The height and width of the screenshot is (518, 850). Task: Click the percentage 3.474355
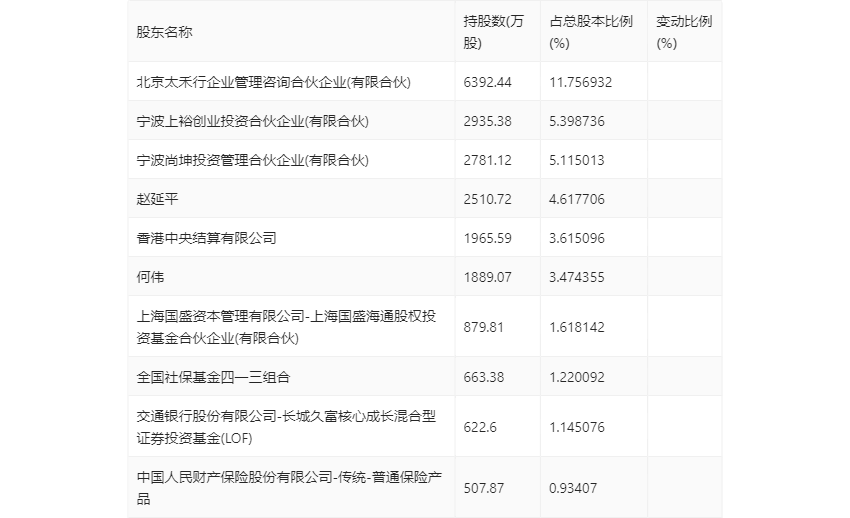click(x=577, y=277)
